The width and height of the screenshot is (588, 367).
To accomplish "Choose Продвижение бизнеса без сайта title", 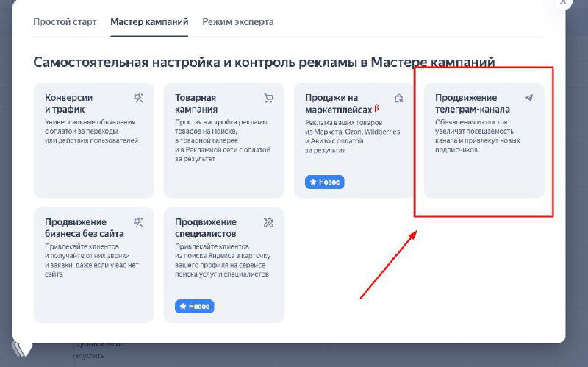I will tap(85, 228).
